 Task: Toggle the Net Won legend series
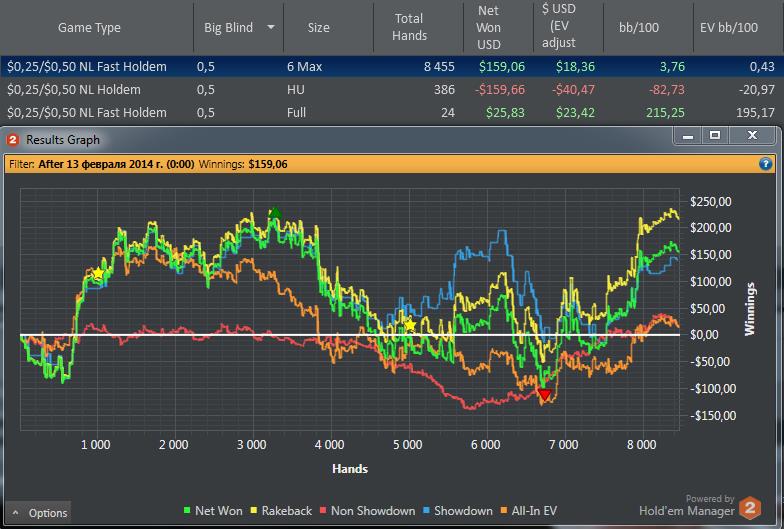tap(213, 510)
